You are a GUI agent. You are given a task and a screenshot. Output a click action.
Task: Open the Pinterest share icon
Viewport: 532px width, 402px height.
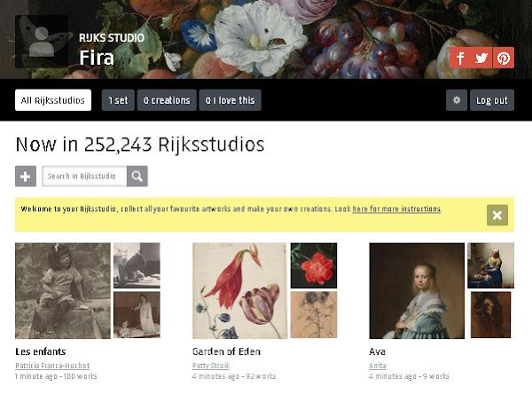click(504, 58)
